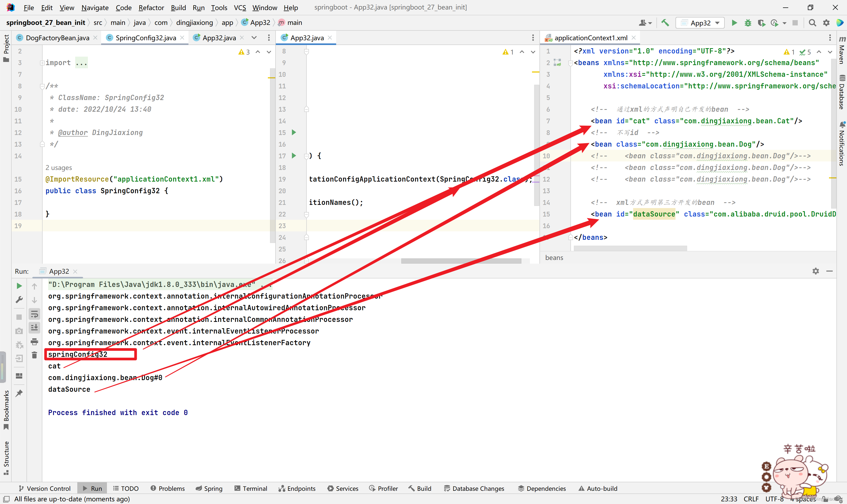Viewport: 847px width, 504px height.
Task: Click the UTF-8 encoding indicator
Action: (774, 499)
